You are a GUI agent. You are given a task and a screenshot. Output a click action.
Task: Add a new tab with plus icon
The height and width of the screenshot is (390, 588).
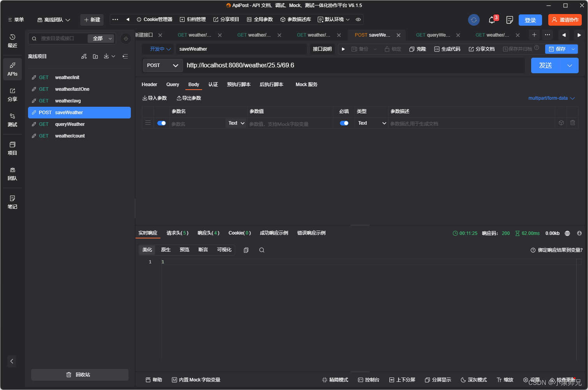534,35
